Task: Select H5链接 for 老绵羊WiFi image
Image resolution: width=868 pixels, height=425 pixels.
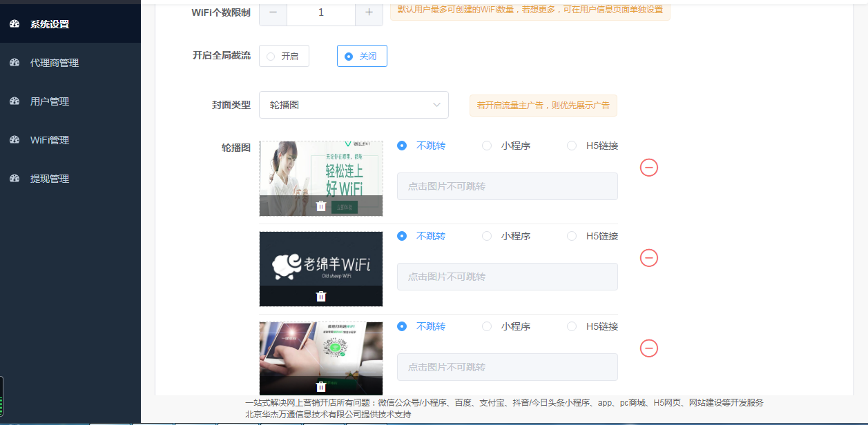Action: pyautogui.click(x=592, y=236)
